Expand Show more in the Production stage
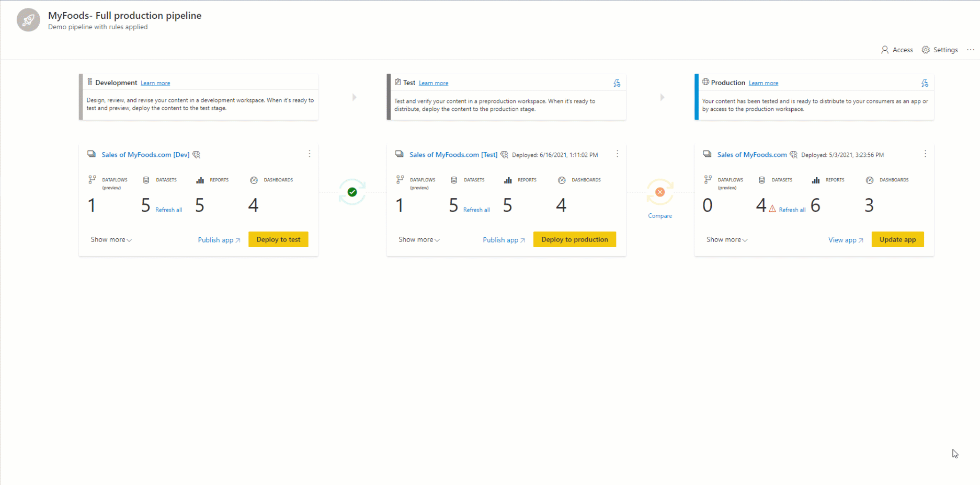The height and width of the screenshot is (485, 980). pos(726,239)
